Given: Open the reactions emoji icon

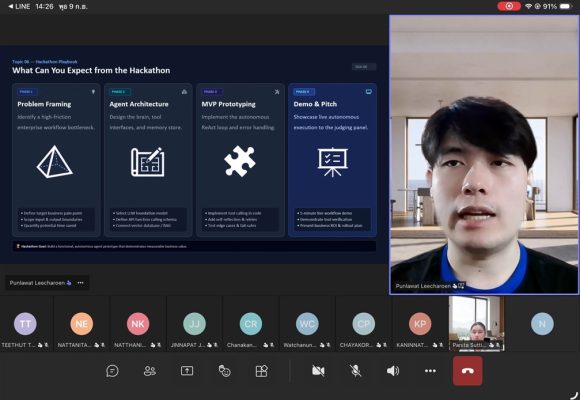Looking at the screenshot, I should [225, 370].
